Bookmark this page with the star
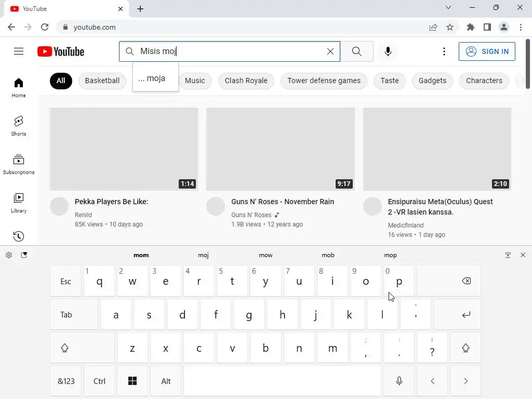Image resolution: width=532 pixels, height=399 pixels. 450,27
